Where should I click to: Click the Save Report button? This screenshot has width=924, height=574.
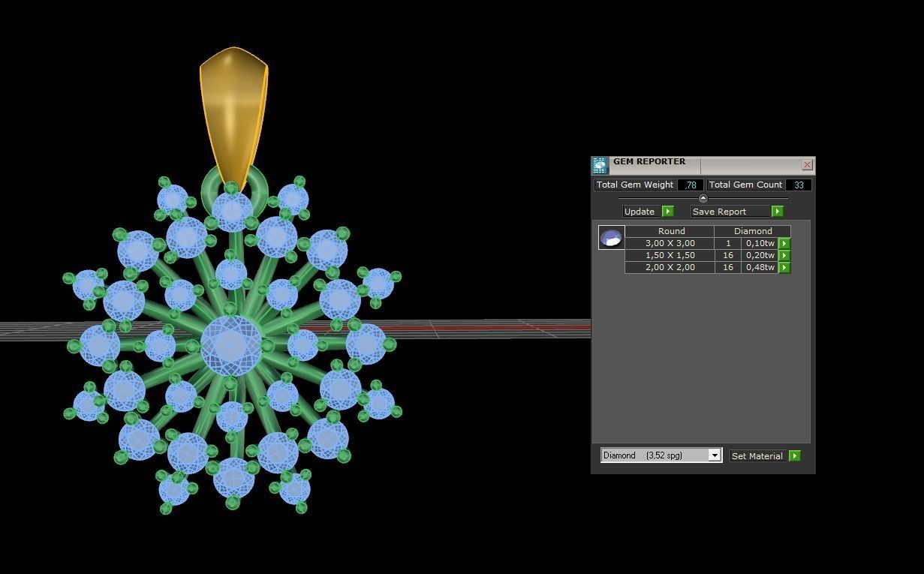731,212
